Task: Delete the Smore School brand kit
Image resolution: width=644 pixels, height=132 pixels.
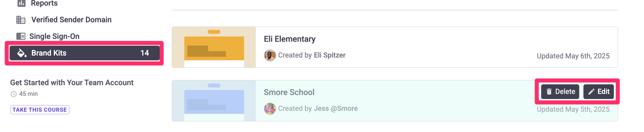Action: [560, 92]
